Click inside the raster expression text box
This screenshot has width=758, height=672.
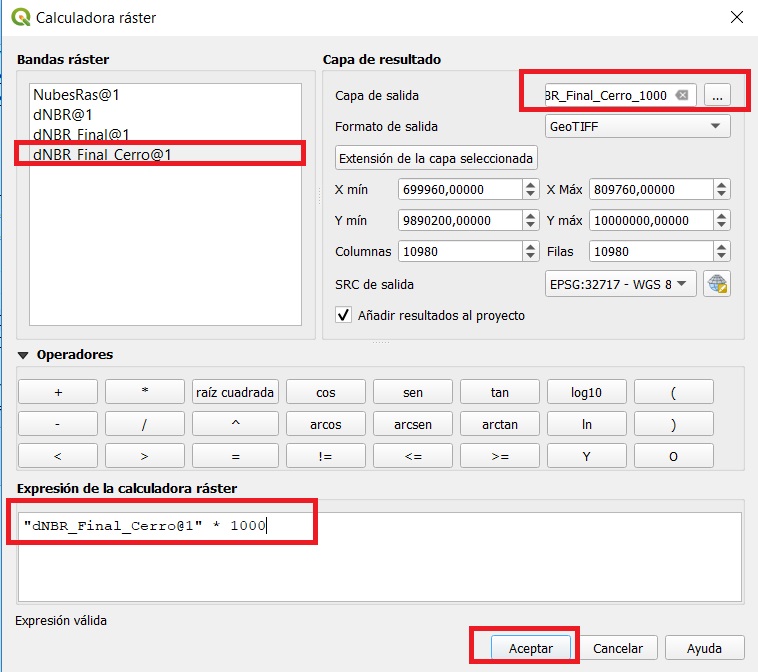[x=380, y=560]
